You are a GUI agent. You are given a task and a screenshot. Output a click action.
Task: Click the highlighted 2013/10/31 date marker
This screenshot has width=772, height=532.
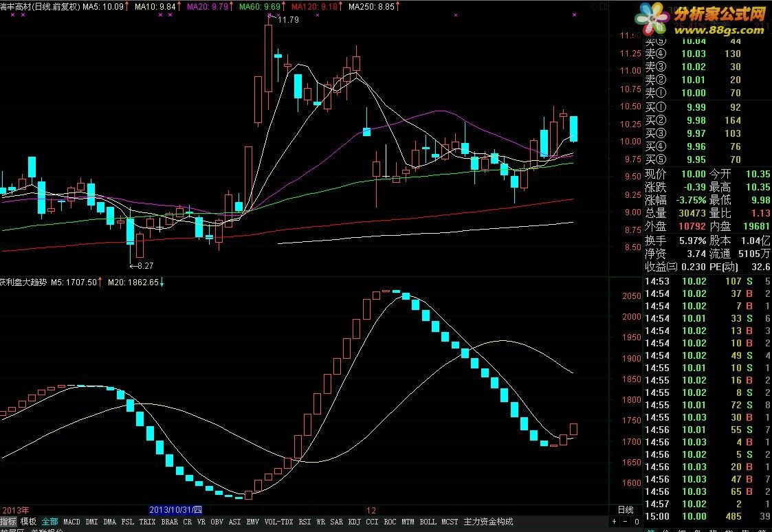coord(175,510)
